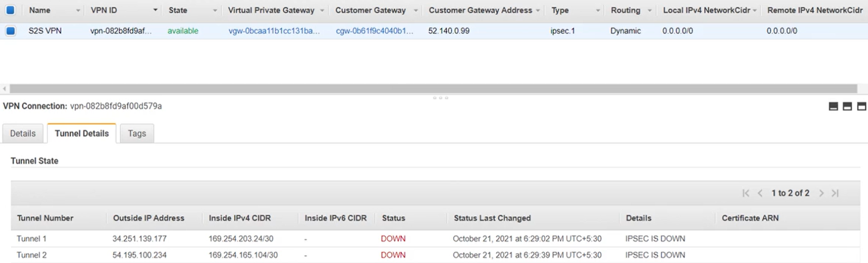Open the Tags tab
The height and width of the screenshot is (263, 868).
click(137, 134)
